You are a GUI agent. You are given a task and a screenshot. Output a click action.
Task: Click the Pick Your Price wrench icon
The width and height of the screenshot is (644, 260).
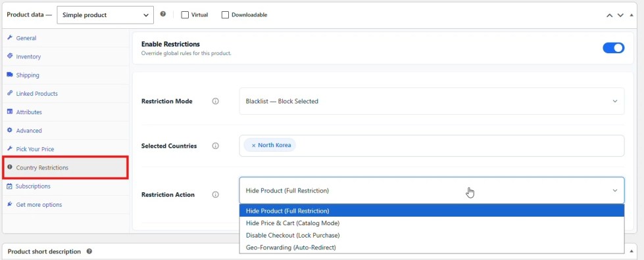[10, 148]
